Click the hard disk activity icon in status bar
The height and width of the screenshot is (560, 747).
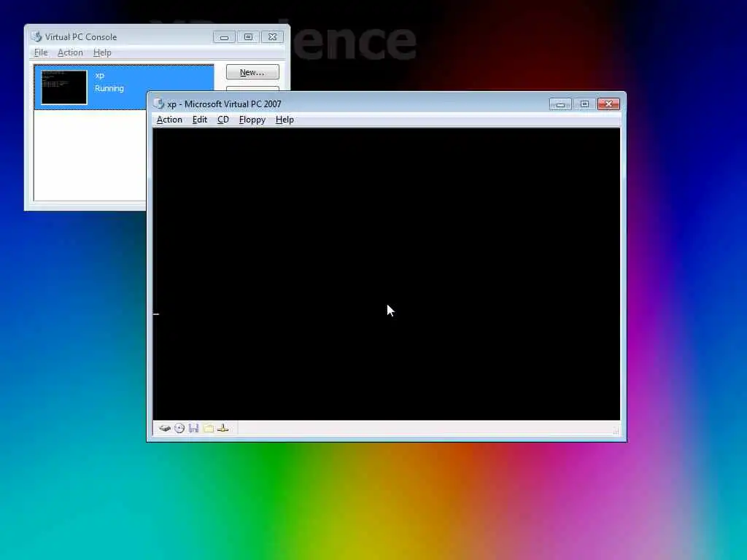(x=165, y=428)
